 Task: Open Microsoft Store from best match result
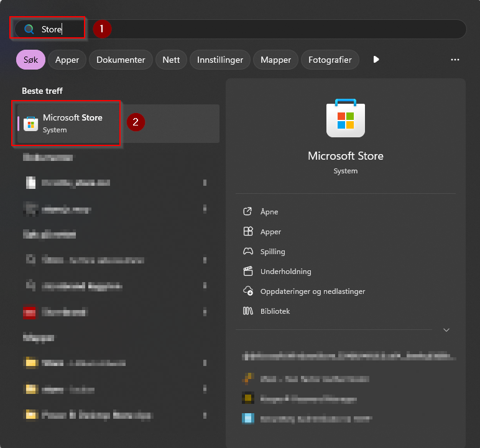click(118, 124)
